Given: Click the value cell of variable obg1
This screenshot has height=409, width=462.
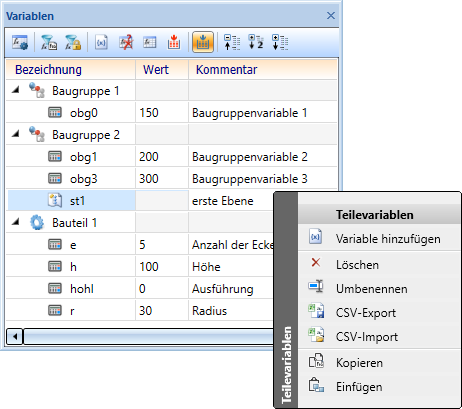Looking at the screenshot, I should (x=162, y=157).
